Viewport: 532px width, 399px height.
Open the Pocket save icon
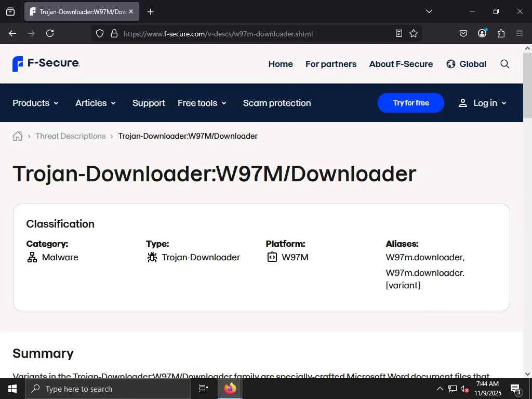463,33
